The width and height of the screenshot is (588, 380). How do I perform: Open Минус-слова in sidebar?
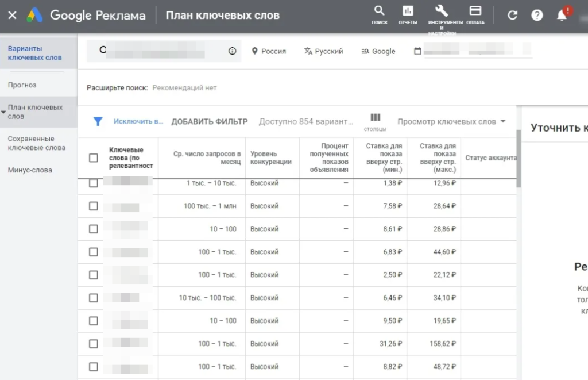(x=30, y=170)
